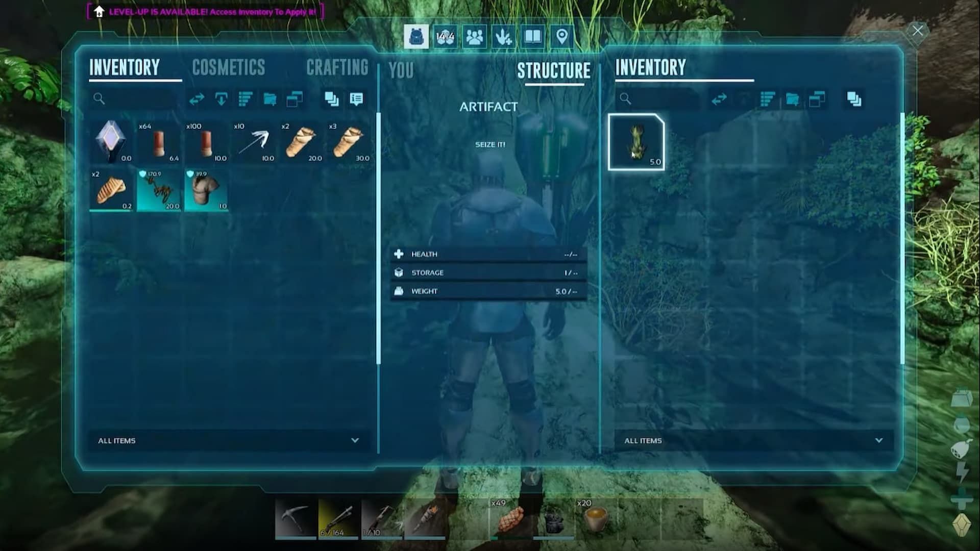Click the transfer all items icon
This screenshot has height=551, width=980.
tap(197, 99)
